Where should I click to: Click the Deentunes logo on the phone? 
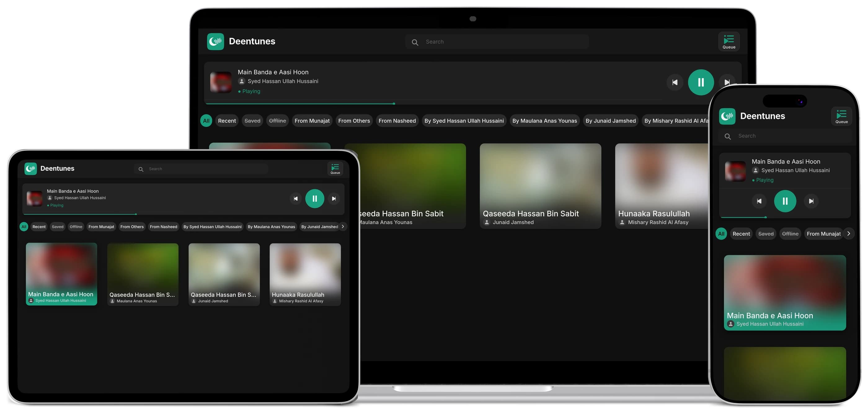click(727, 116)
